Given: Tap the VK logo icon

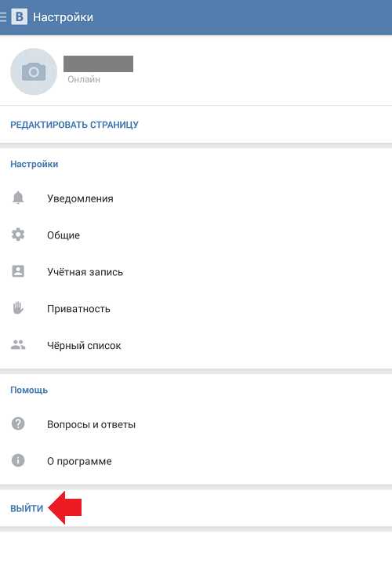Looking at the screenshot, I should (19, 16).
